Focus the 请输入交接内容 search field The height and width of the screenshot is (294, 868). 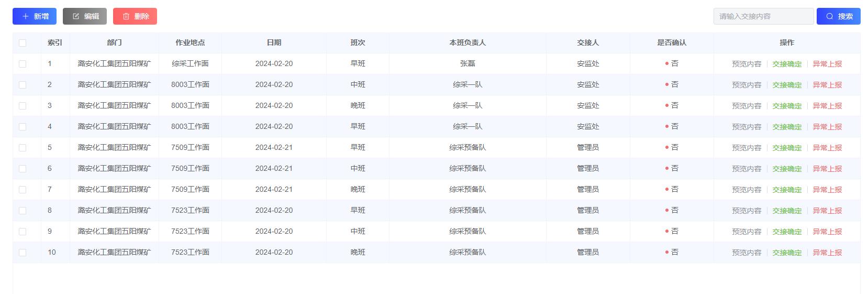(763, 16)
